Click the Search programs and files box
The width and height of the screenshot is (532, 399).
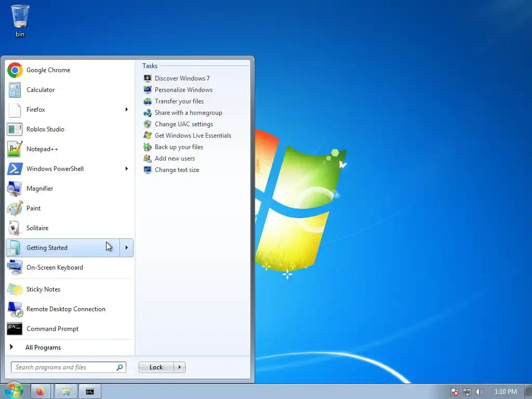coord(69,367)
